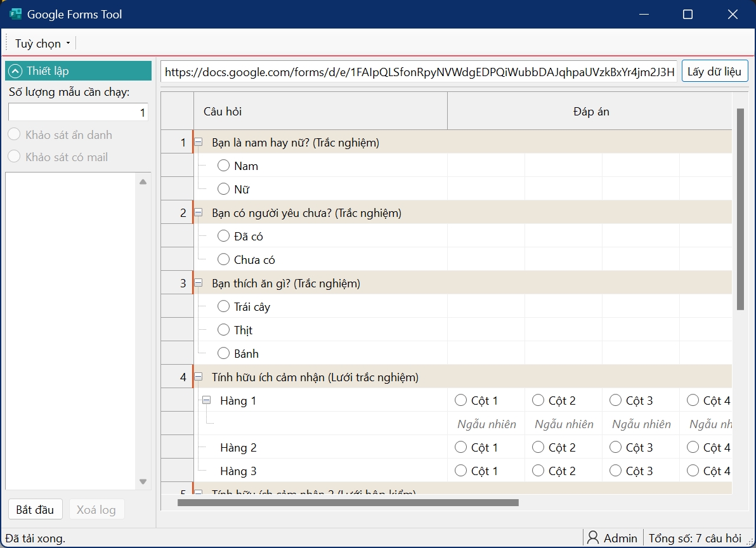
Task: Choose Cột 2 radio in Hàng 1
Action: [x=538, y=400]
